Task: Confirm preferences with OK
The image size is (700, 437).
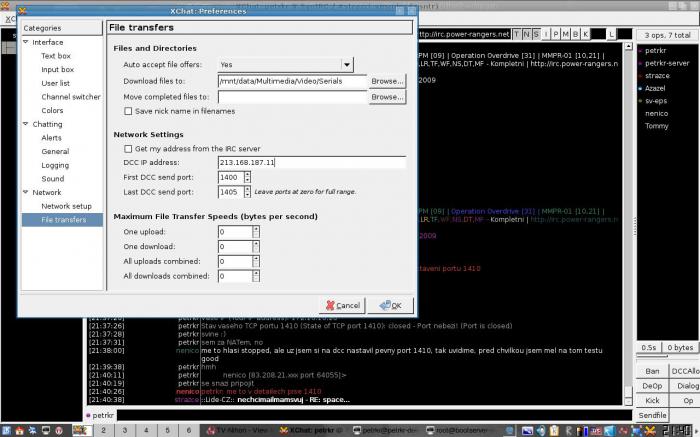Action: point(391,305)
